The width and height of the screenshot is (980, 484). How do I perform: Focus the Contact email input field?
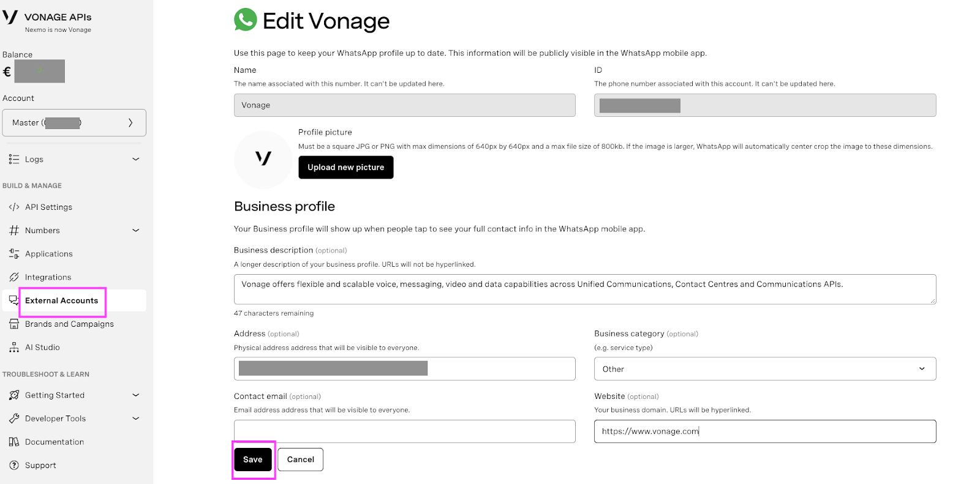coord(405,431)
